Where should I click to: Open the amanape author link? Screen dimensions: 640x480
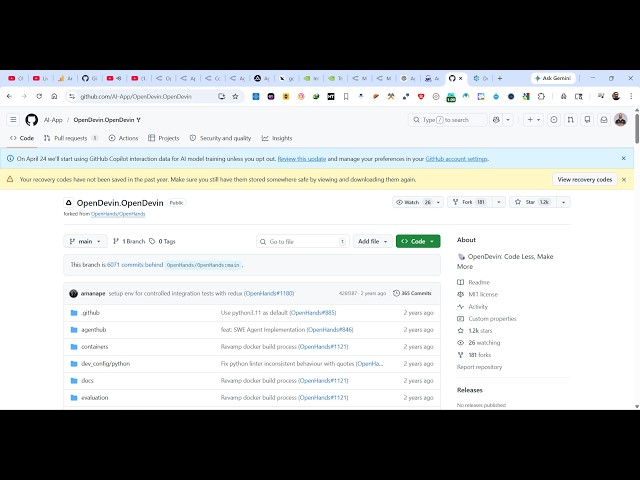[93, 293]
